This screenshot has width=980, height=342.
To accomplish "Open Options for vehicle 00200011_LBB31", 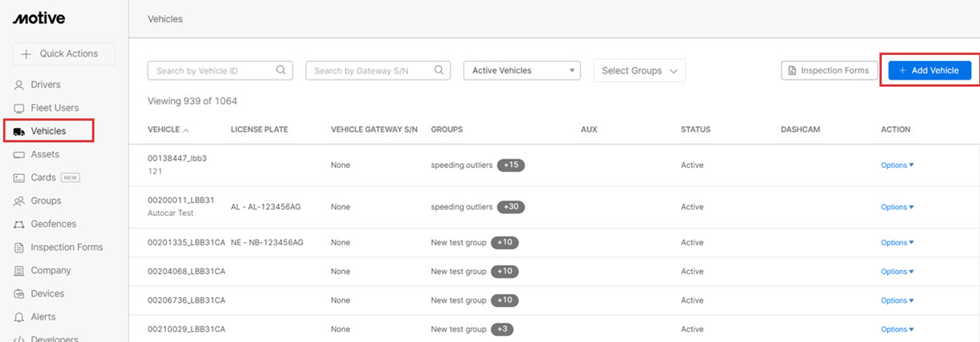I will click(898, 207).
